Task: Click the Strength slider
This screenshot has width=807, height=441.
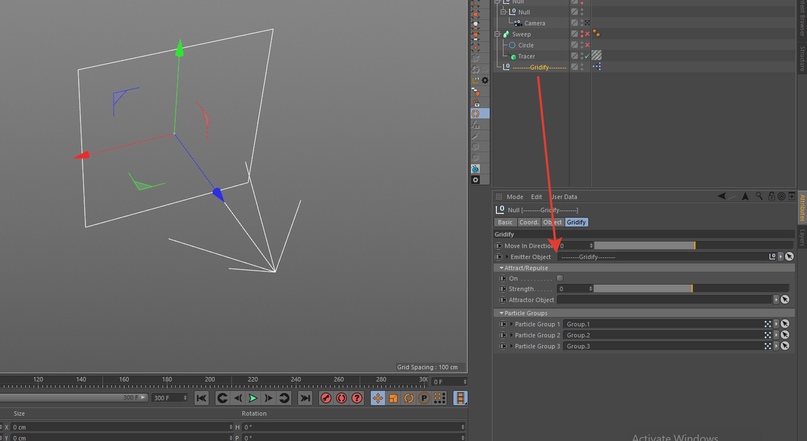Action: point(691,289)
